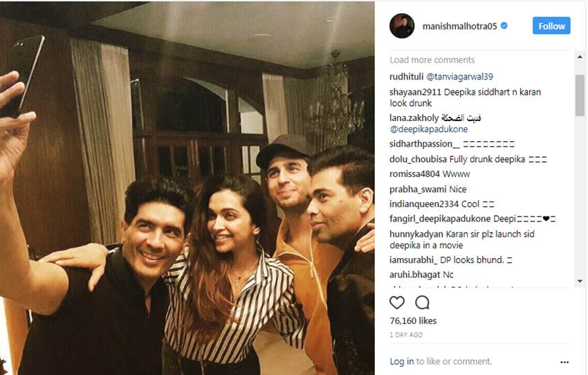588x375 pixels.
Task: Open the three-dots more options menu
Action: click(564, 363)
